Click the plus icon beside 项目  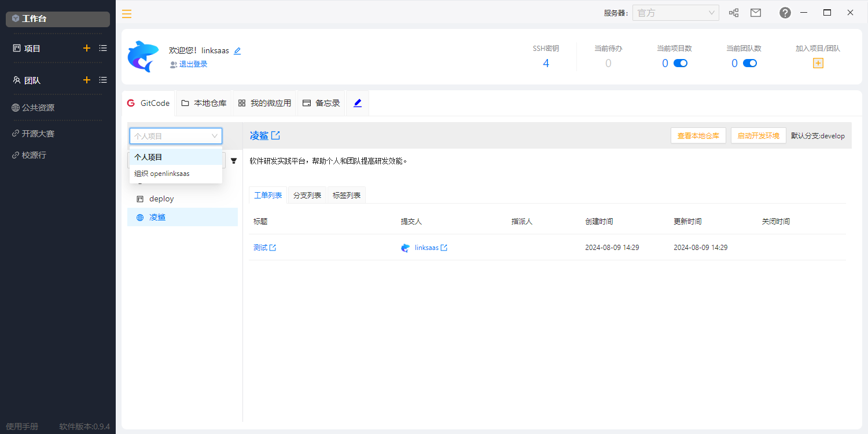coord(87,48)
